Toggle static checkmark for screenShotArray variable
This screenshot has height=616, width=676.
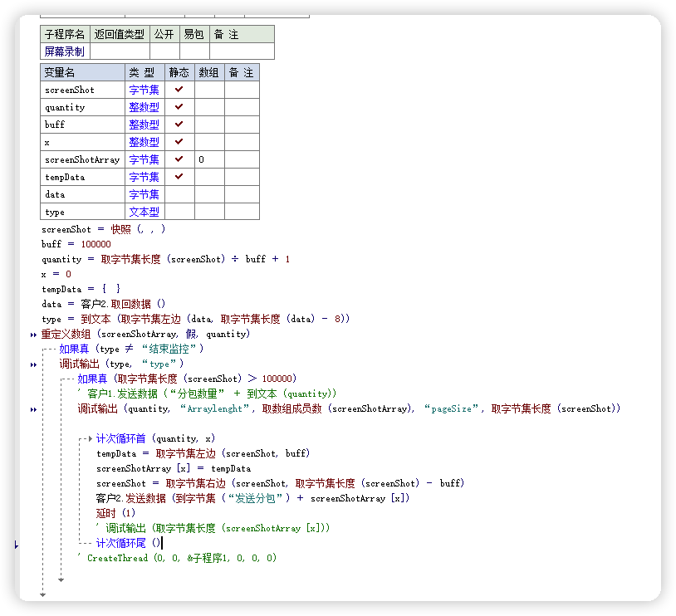(179, 159)
